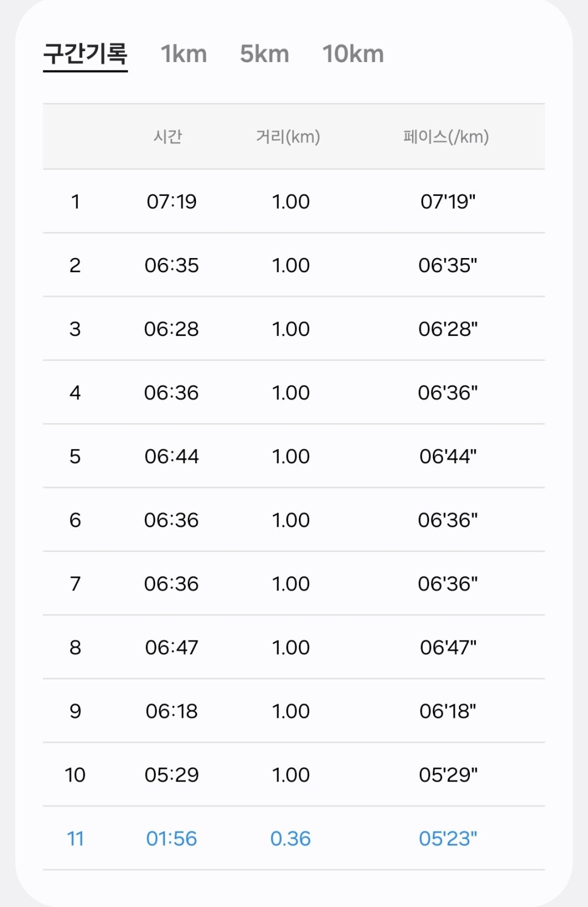The image size is (588, 907).
Task: Select lap 9 row with time 06:18
Action: tap(294, 711)
